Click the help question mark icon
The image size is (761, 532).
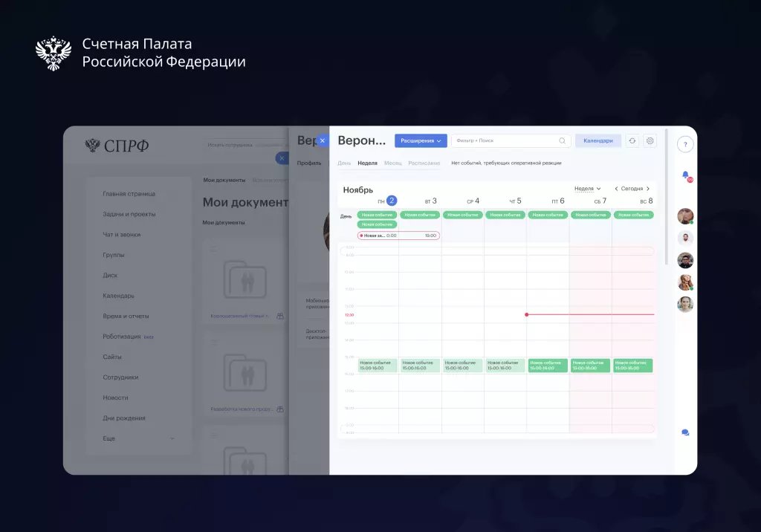[684, 144]
